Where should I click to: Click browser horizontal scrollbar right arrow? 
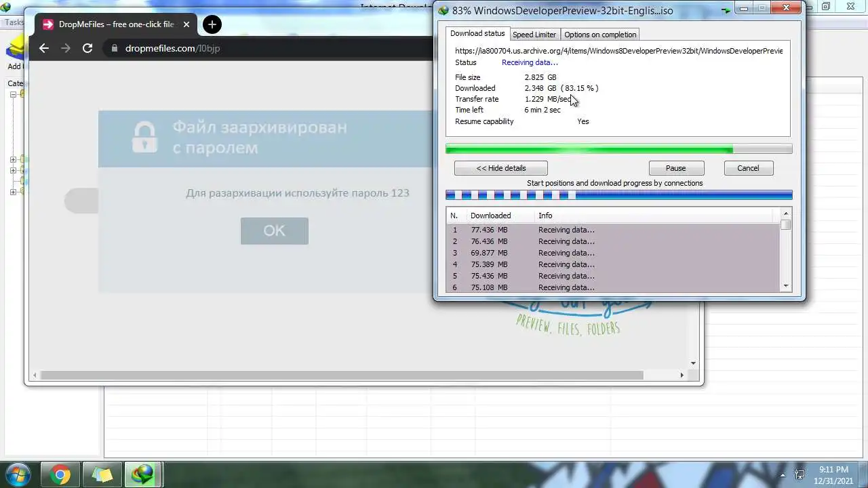[x=682, y=375]
